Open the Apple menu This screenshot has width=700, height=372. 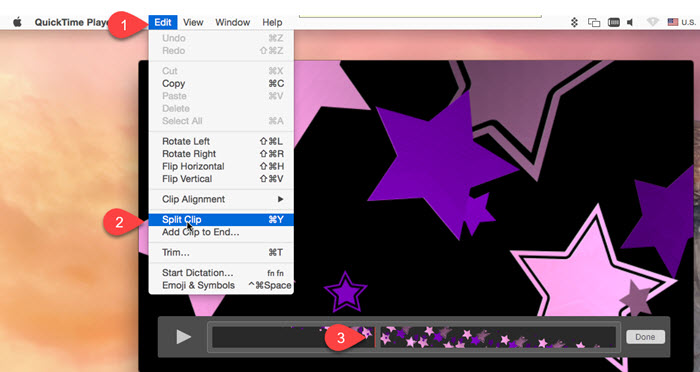[x=17, y=22]
